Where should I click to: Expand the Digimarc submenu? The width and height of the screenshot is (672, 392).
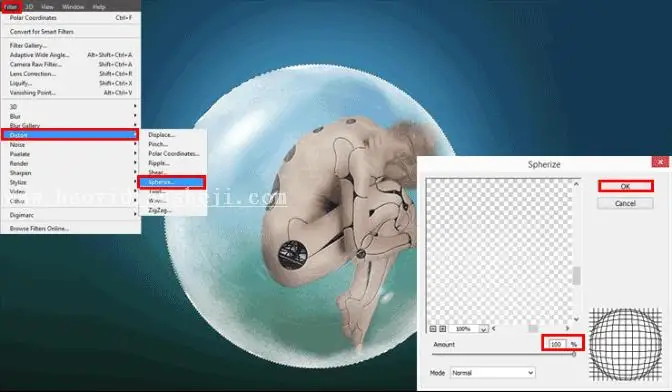(71, 215)
